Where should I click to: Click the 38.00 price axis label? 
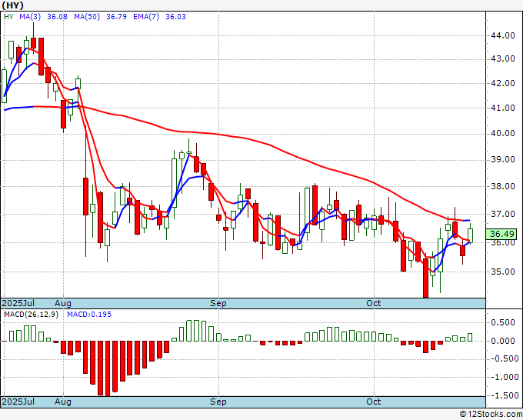click(503, 186)
